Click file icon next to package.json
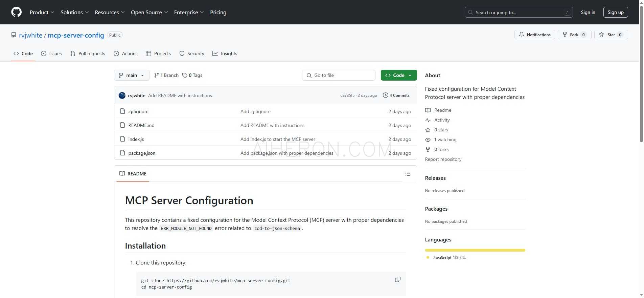 [x=122, y=153]
